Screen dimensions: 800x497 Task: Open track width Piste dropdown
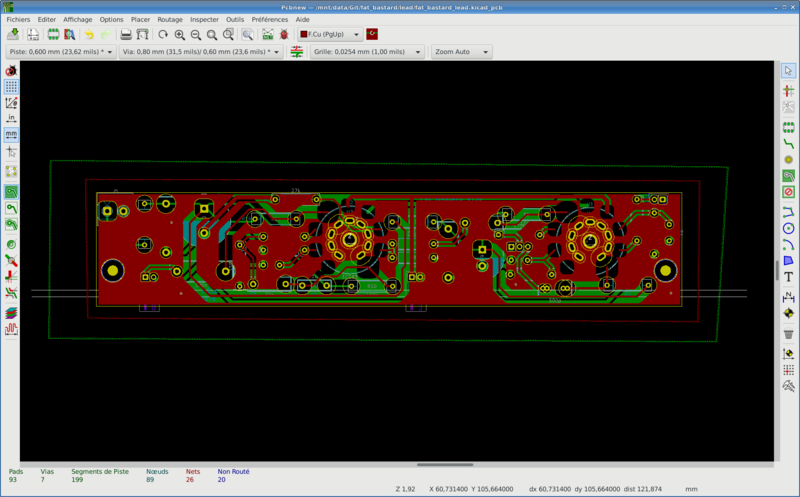[x=61, y=52]
